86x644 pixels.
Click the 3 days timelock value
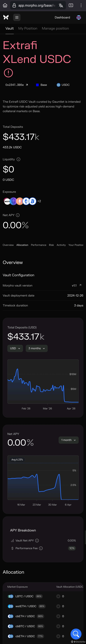pos(79,306)
